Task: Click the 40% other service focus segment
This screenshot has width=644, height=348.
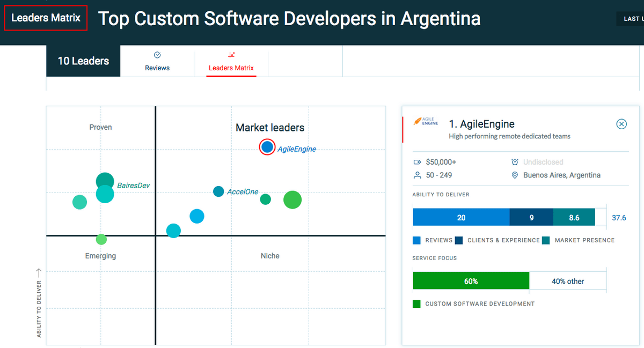Action: click(x=568, y=281)
